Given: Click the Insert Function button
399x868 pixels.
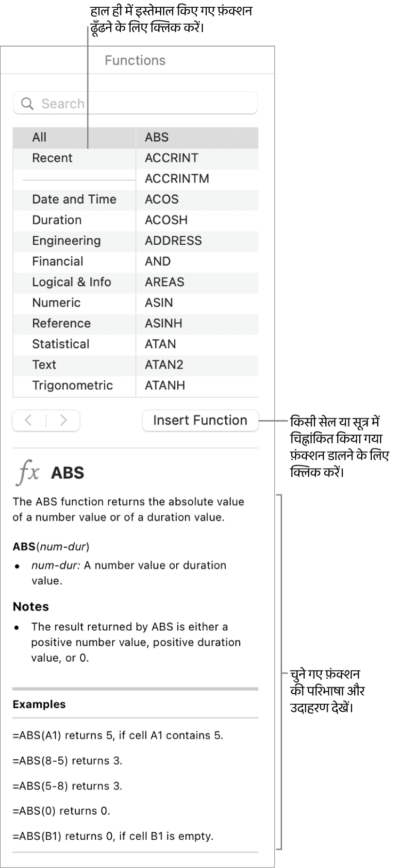Looking at the screenshot, I should [x=200, y=420].
